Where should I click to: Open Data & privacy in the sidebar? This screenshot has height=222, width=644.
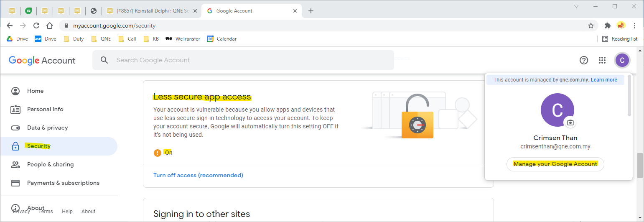[59, 128]
